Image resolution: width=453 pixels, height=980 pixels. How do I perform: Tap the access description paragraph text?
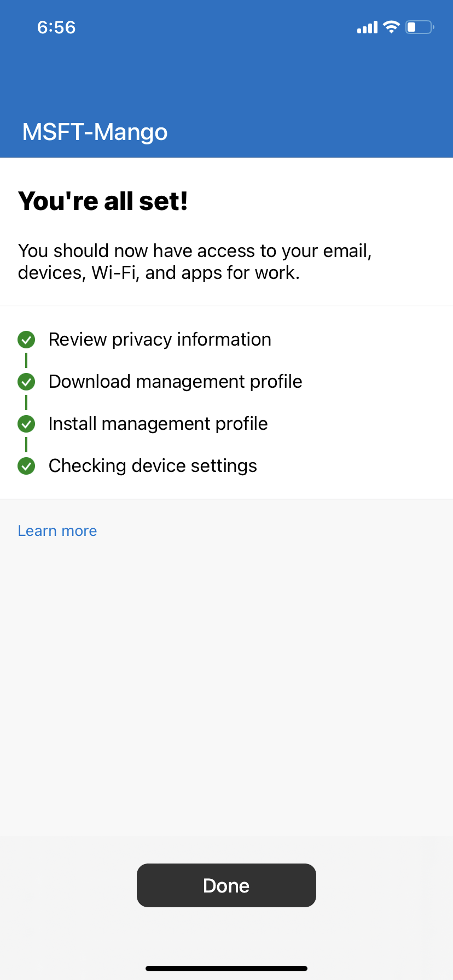[195, 261]
